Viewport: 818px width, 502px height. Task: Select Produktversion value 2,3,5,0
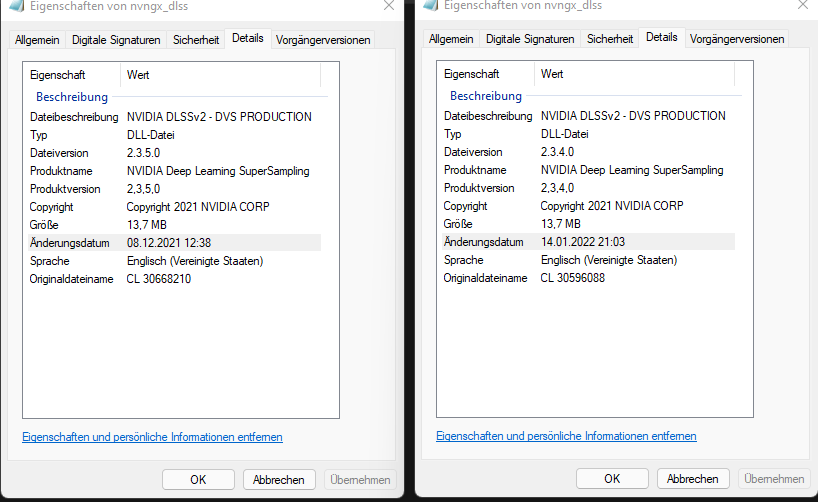click(143, 189)
